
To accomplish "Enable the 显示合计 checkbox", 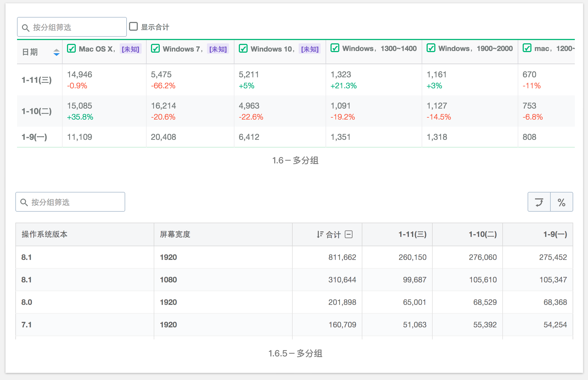I will pos(133,27).
